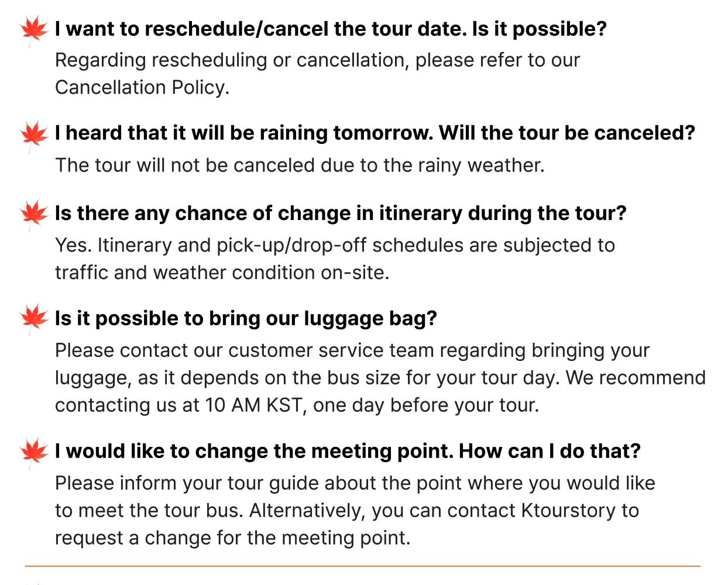The height and width of the screenshot is (585, 728).
Task: Click the '10 AM KST' contact time text
Action: (254, 405)
